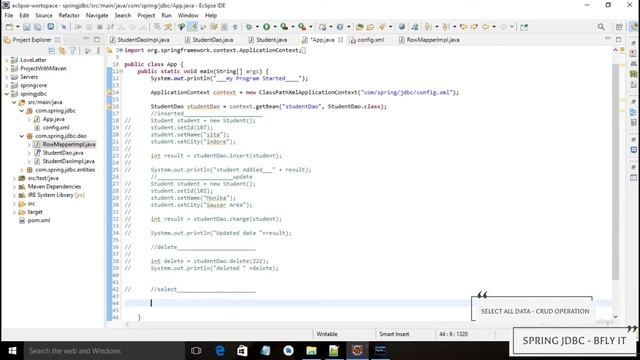Expand Maven Dependencies node
The height and width of the screenshot is (360, 640).
click(14, 187)
